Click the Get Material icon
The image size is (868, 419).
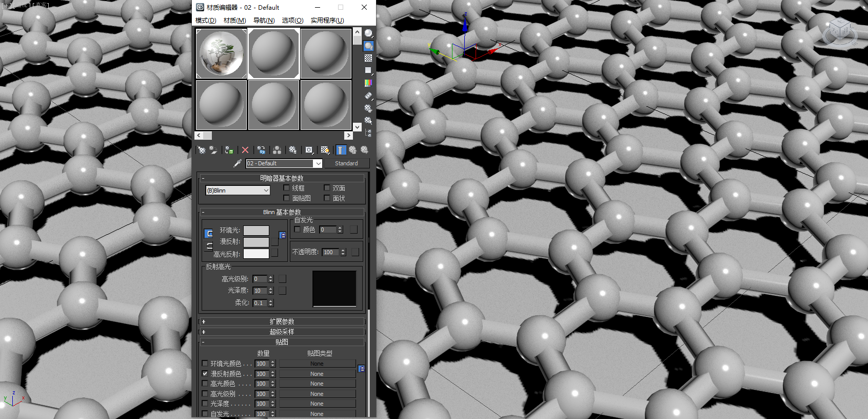tap(202, 150)
